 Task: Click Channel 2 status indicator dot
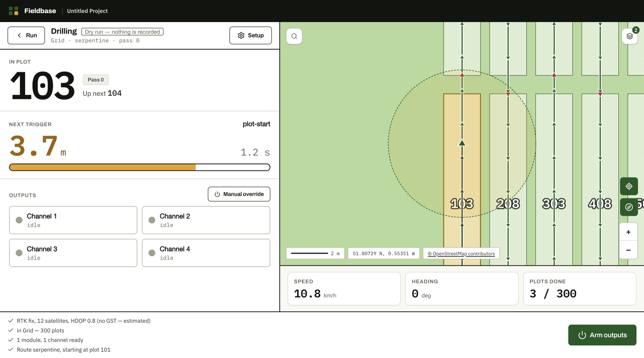152,220
